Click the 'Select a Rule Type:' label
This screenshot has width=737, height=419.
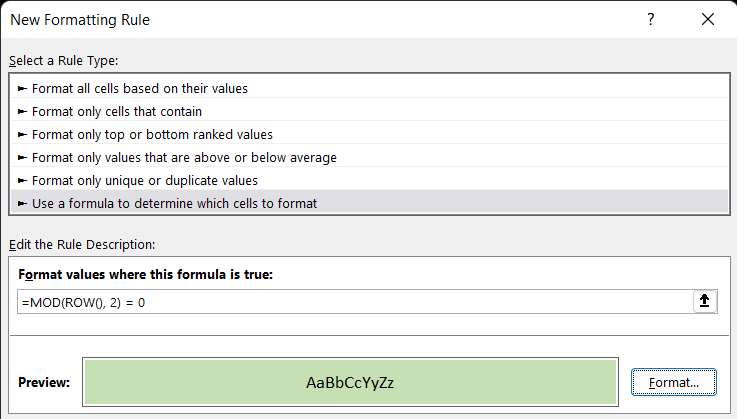(x=64, y=61)
